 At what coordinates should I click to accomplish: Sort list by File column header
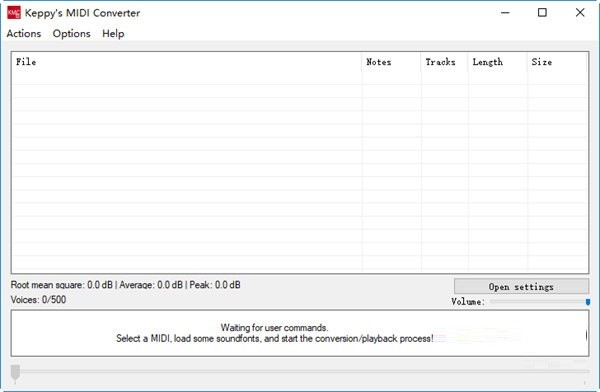(x=186, y=62)
